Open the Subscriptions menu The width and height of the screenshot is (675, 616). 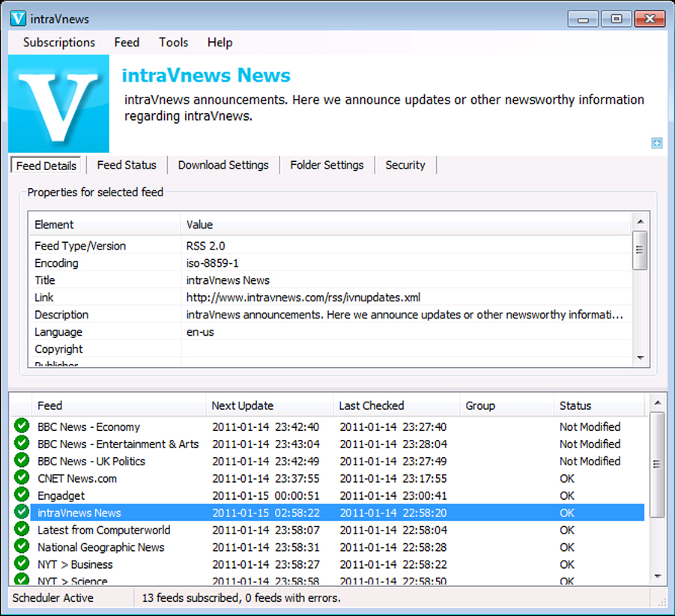59,43
